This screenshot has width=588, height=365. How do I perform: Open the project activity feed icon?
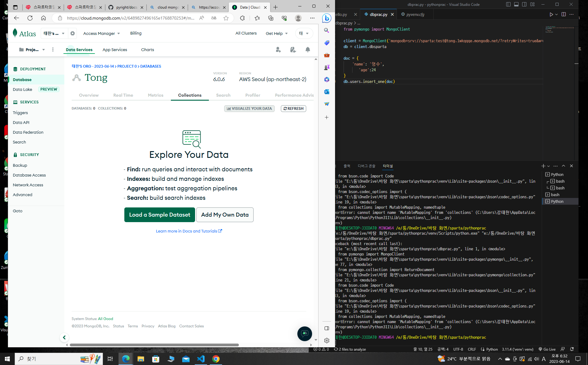(293, 50)
